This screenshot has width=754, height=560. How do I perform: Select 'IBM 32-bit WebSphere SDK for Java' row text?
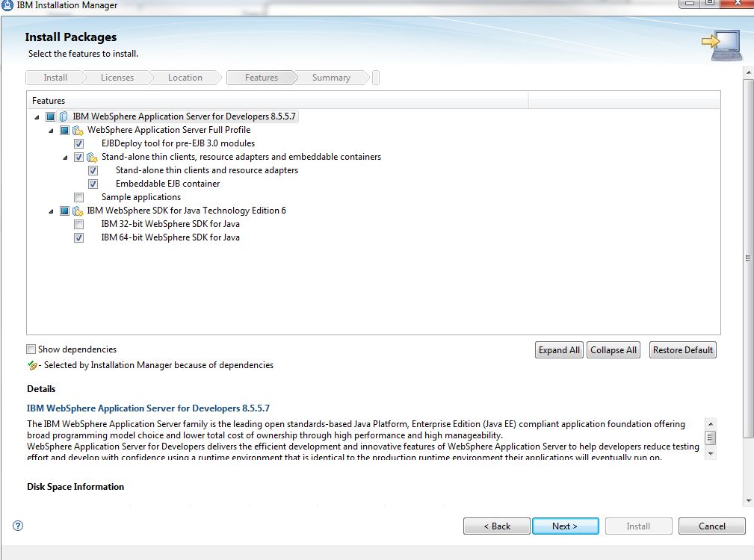tap(170, 224)
